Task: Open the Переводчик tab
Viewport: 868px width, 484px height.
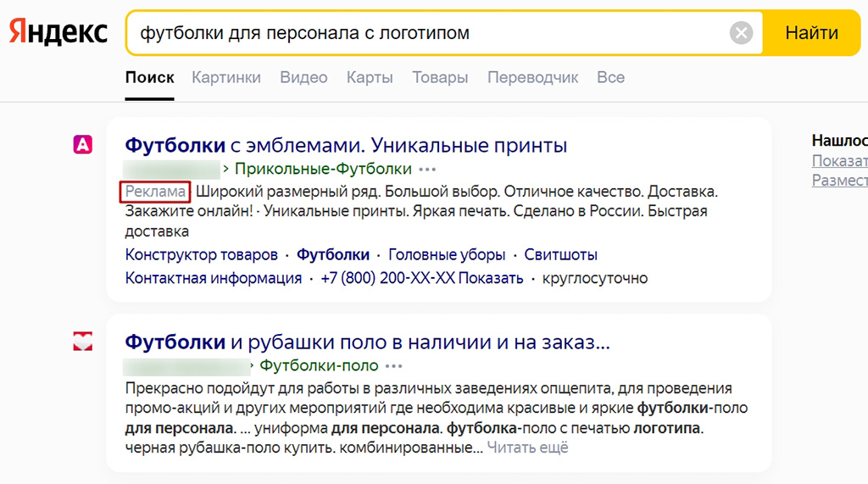Action: tap(532, 77)
